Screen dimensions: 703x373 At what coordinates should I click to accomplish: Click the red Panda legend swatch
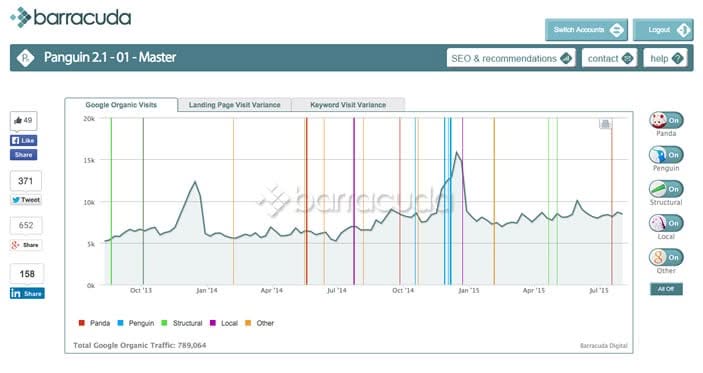coord(82,323)
